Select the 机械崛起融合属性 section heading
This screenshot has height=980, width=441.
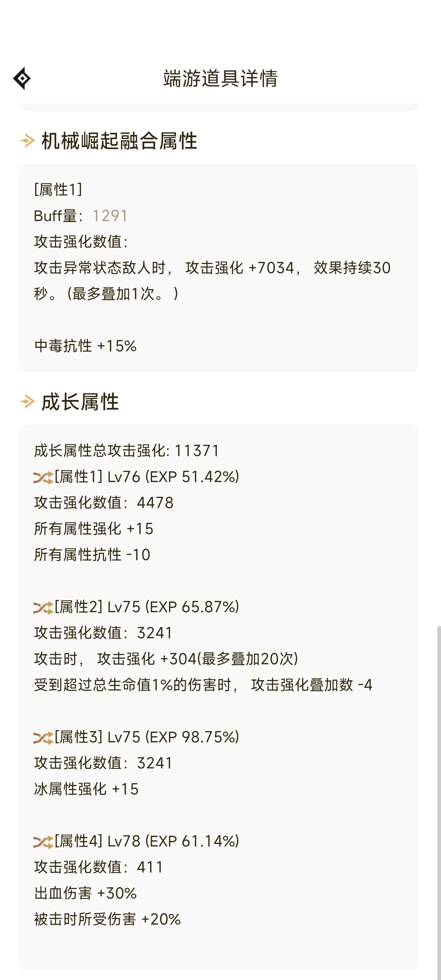coord(119,141)
